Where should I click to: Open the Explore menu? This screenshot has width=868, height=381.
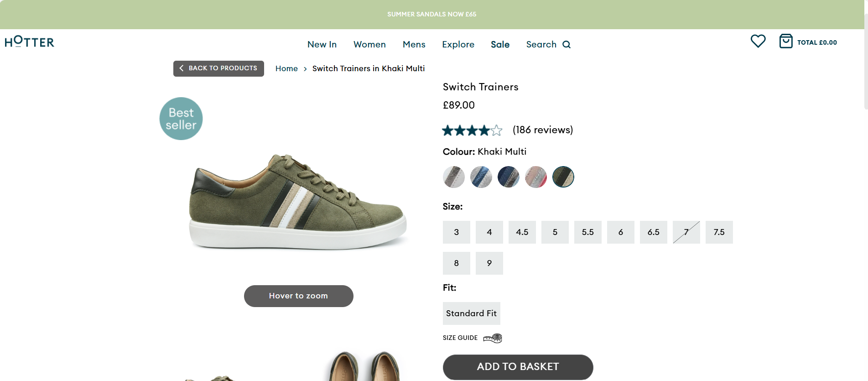[x=458, y=45]
